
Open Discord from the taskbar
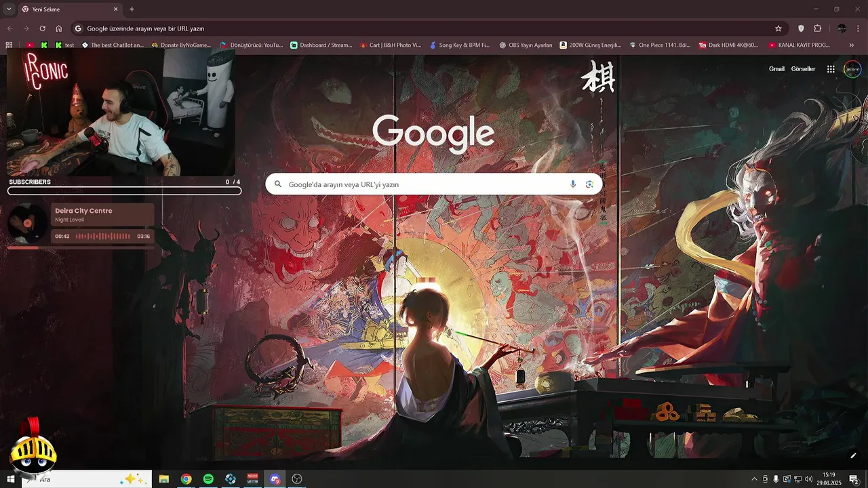[275, 479]
